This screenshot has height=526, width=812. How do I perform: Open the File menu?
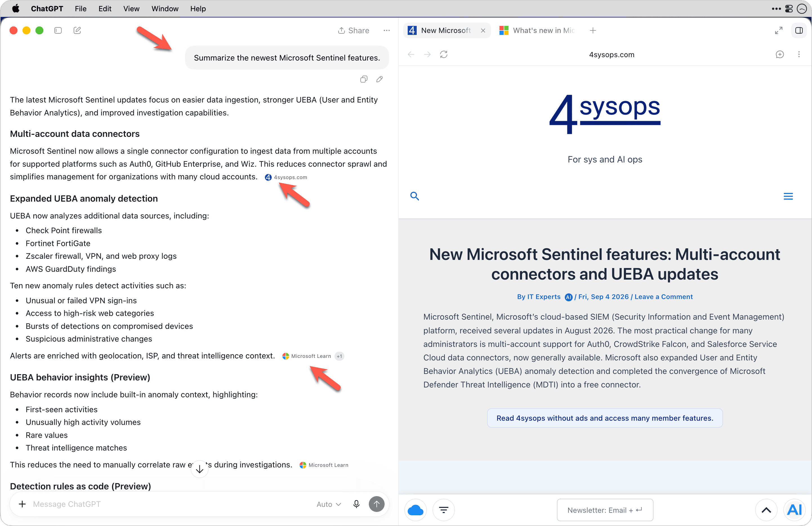(81, 8)
